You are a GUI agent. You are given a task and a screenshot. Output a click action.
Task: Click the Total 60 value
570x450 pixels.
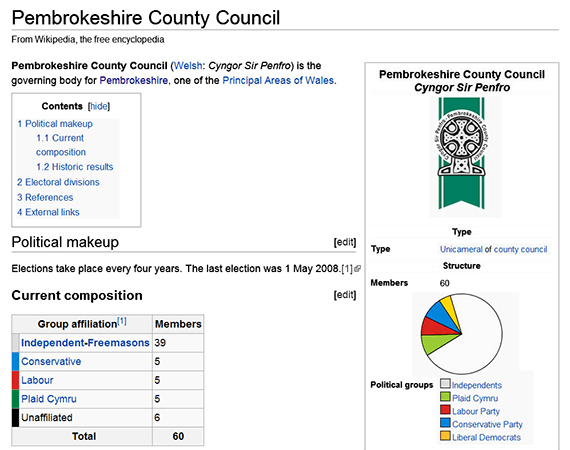178,436
